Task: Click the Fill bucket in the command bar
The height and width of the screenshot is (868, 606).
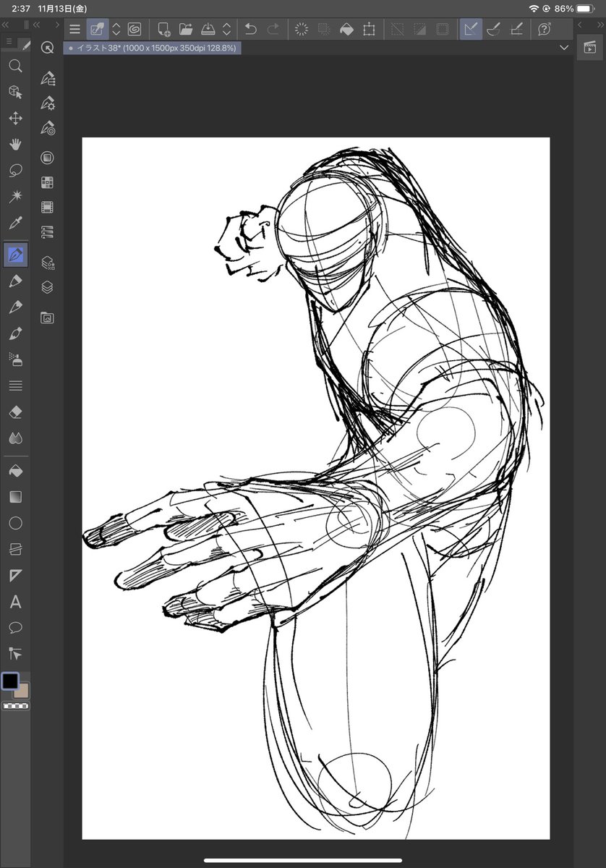Action: coord(347,29)
